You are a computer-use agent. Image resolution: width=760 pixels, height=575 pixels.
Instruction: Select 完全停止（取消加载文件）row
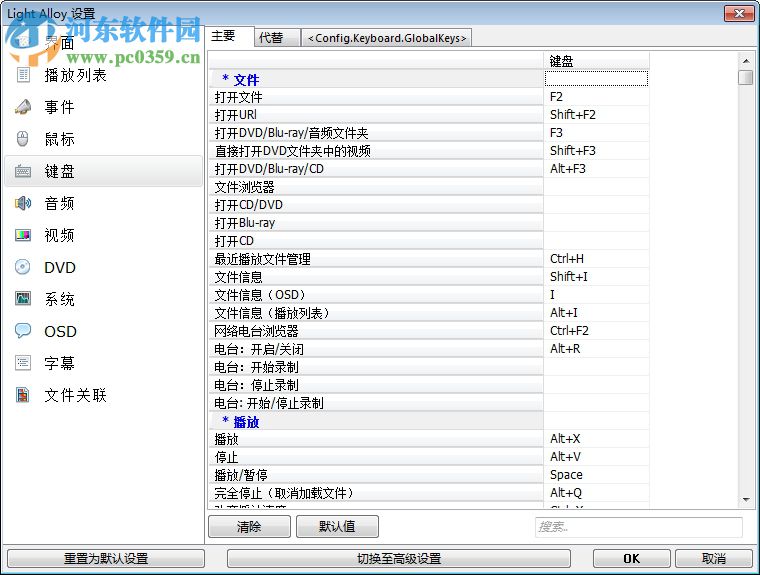coord(376,493)
